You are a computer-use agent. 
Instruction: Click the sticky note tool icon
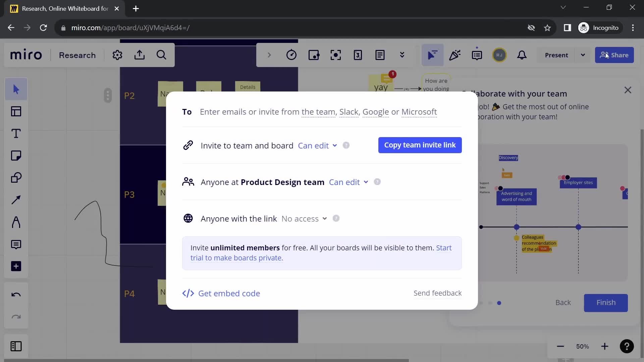[16, 156]
